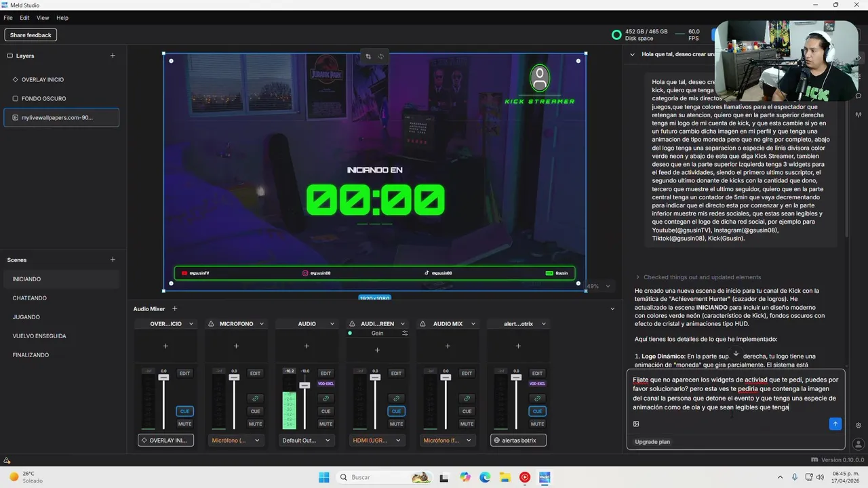
Task: Open the File menu
Action: coord(8,18)
